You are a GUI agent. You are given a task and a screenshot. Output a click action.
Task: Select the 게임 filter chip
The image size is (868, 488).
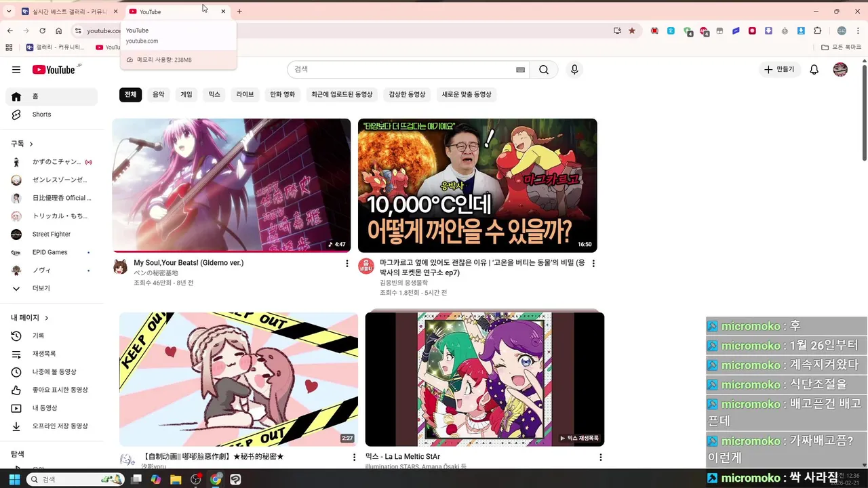[x=186, y=95]
